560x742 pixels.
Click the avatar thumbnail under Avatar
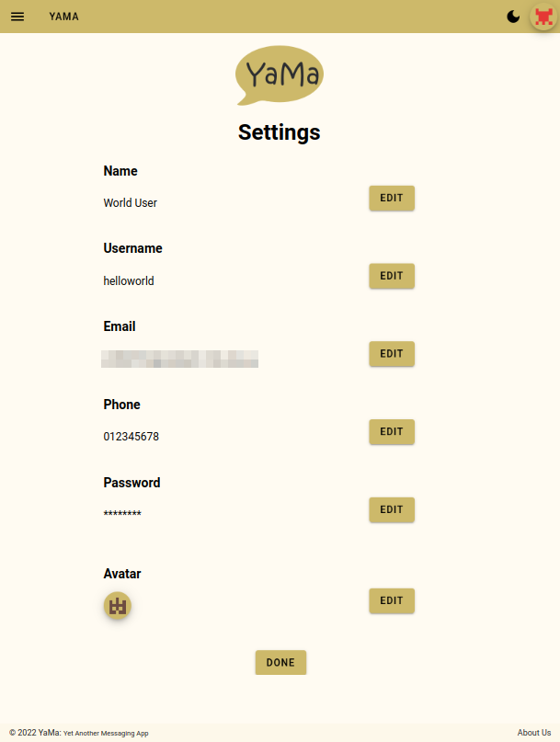pyautogui.click(x=118, y=606)
